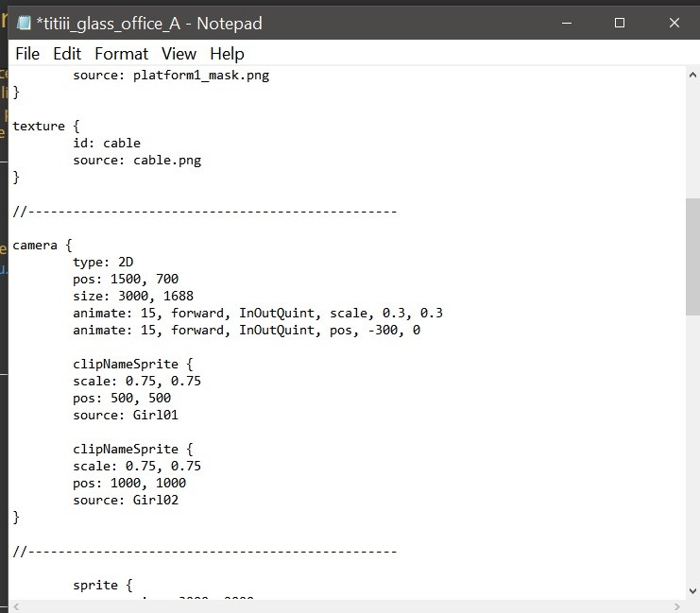Place cursor at 'source: Girl01' line
The height and width of the screenshot is (613, 700).
[x=126, y=415]
